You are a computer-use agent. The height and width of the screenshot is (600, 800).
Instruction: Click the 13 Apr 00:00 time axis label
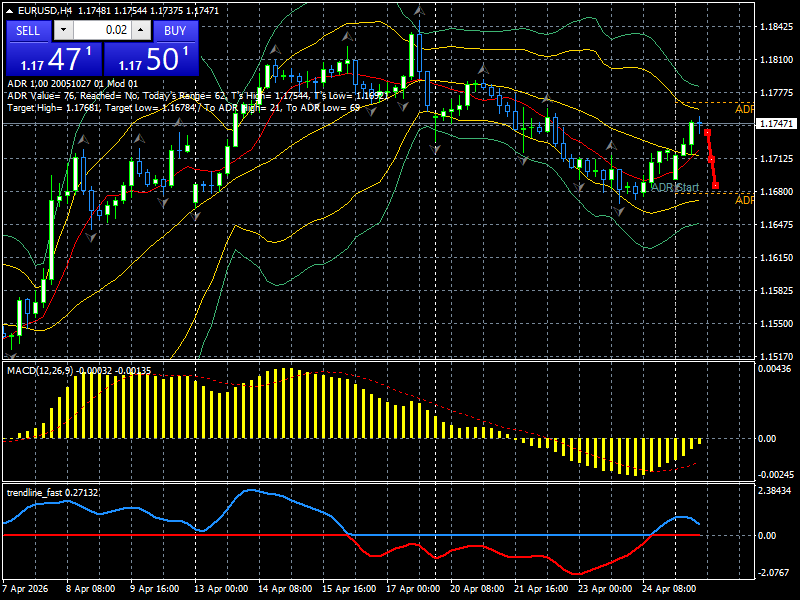coord(221,589)
